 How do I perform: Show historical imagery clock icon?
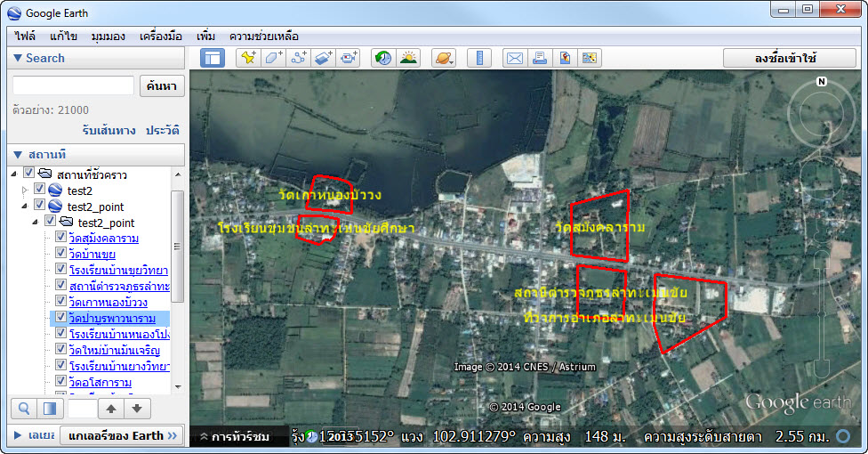coord(383,58)
